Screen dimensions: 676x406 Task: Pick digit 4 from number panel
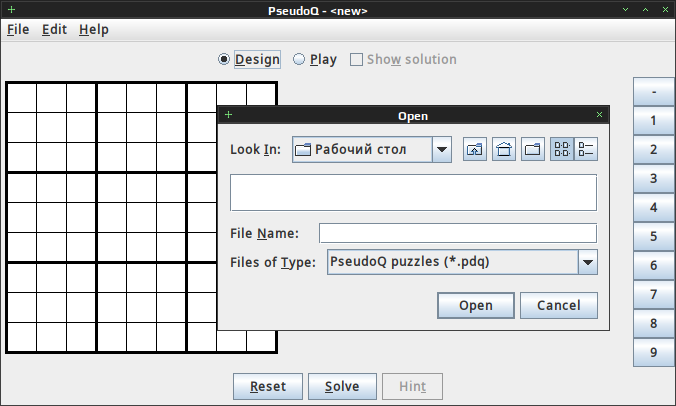654,207
